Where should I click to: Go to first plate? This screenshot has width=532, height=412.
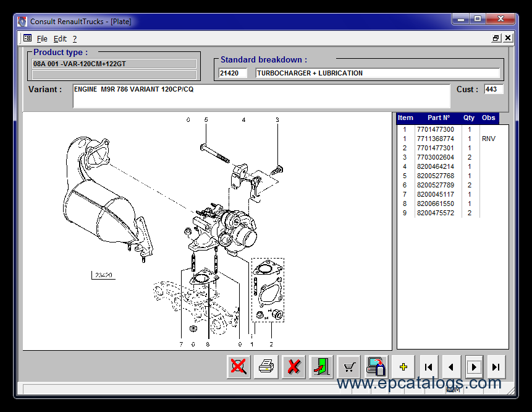point(429,367)
